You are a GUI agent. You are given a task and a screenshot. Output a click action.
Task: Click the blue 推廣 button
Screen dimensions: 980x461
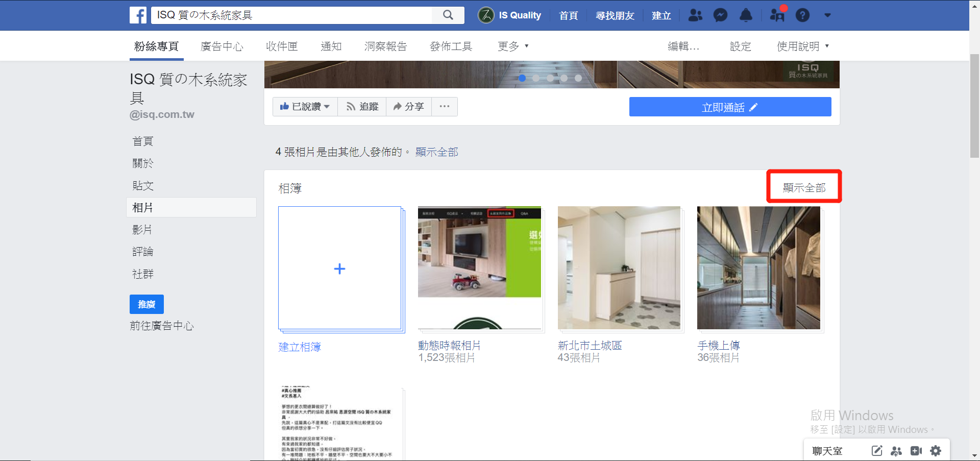click(146, 304)
